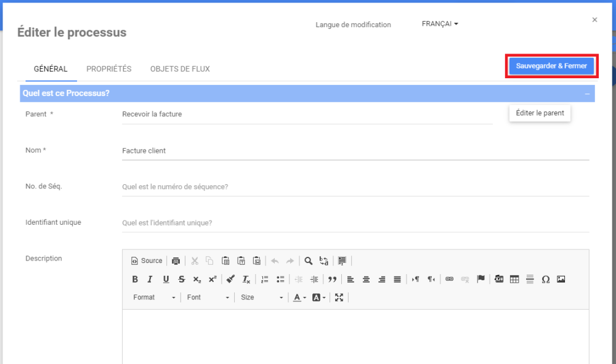616x364 pixels.
Task: Click the Undo arrow icon
Action: coord(275,261)
